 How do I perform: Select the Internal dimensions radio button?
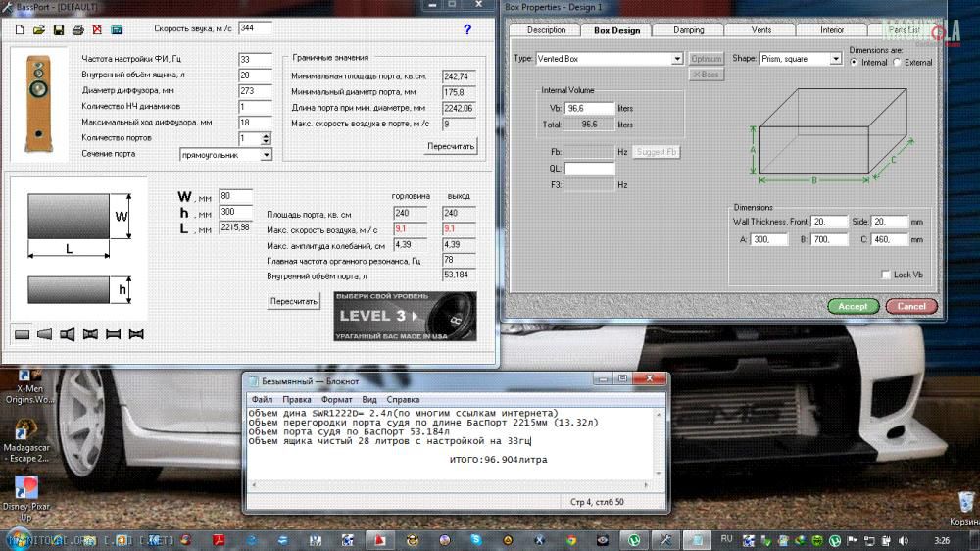point(854,63)
